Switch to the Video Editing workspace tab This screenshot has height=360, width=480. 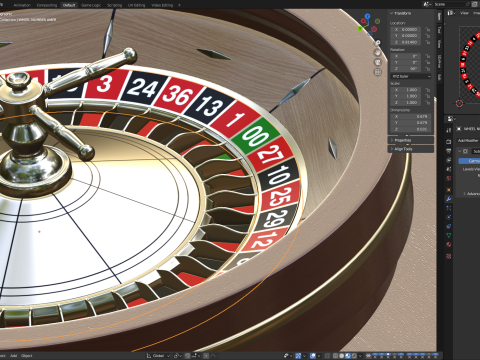pyautogui.click(x=162, y=5)
